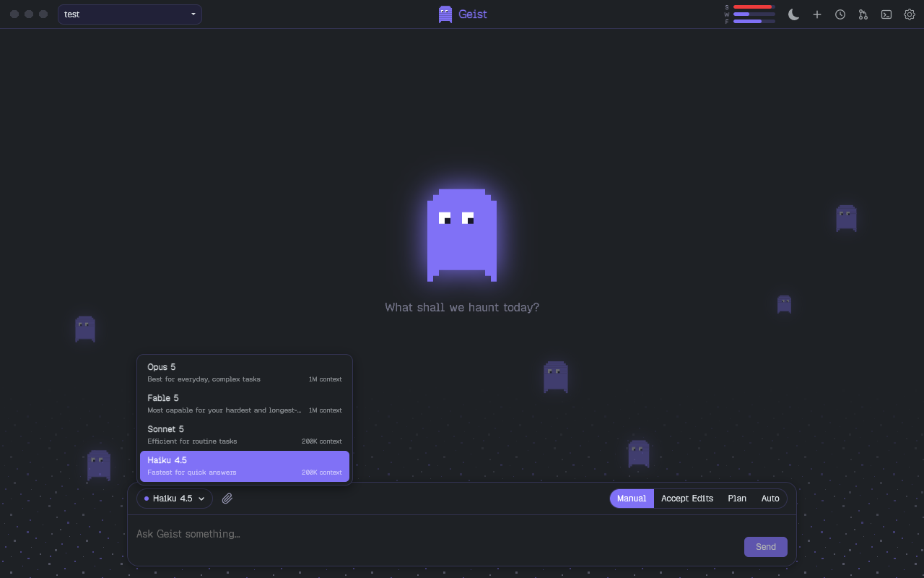Click the "Geist" title text
Image resolution: width=924 pixels, height=578 pixels.
tap(473, 14)
